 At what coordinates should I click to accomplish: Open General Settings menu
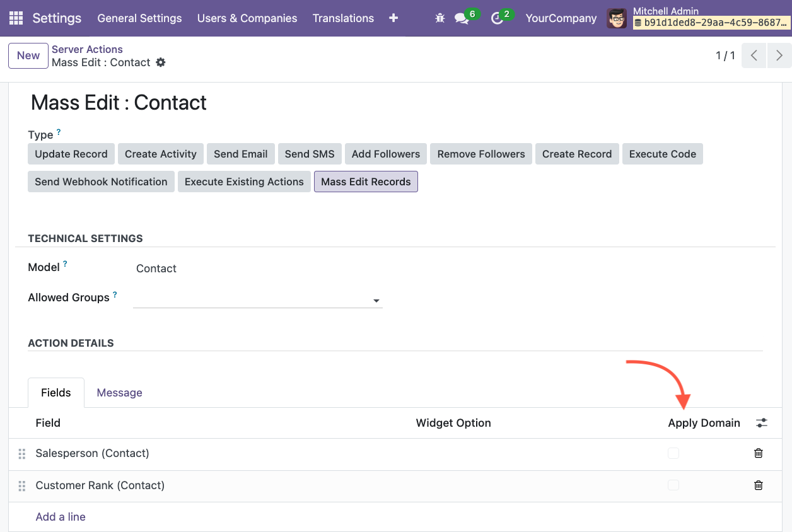(x=139, y=18)
